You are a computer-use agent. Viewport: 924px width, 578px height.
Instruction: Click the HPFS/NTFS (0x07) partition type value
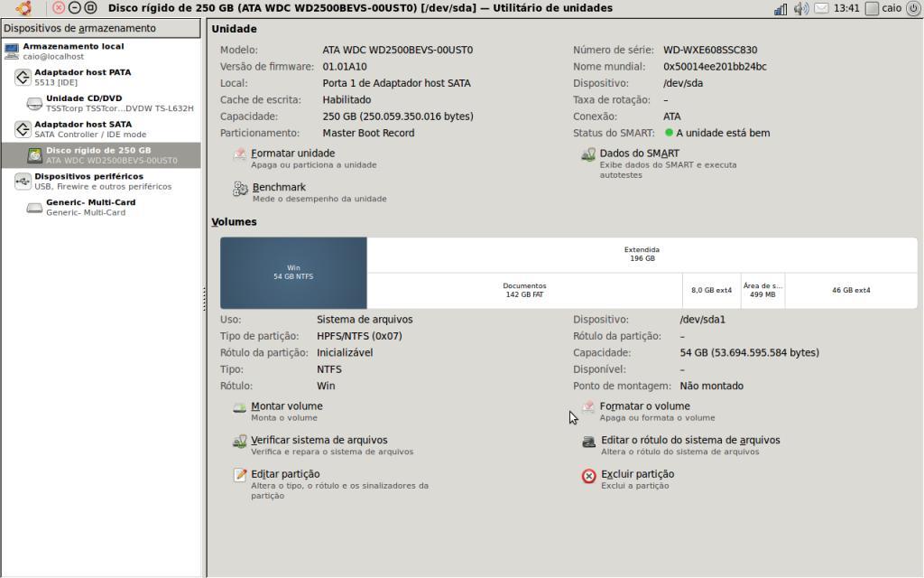point(359,336)
